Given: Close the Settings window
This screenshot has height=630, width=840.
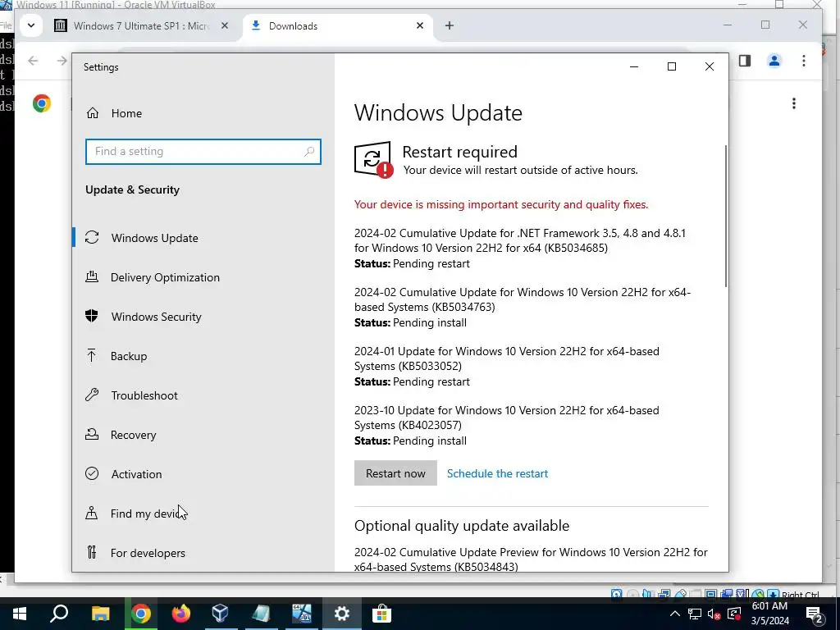Looking at the screenshot, I should pyautogui.click(x=710, y=66).
